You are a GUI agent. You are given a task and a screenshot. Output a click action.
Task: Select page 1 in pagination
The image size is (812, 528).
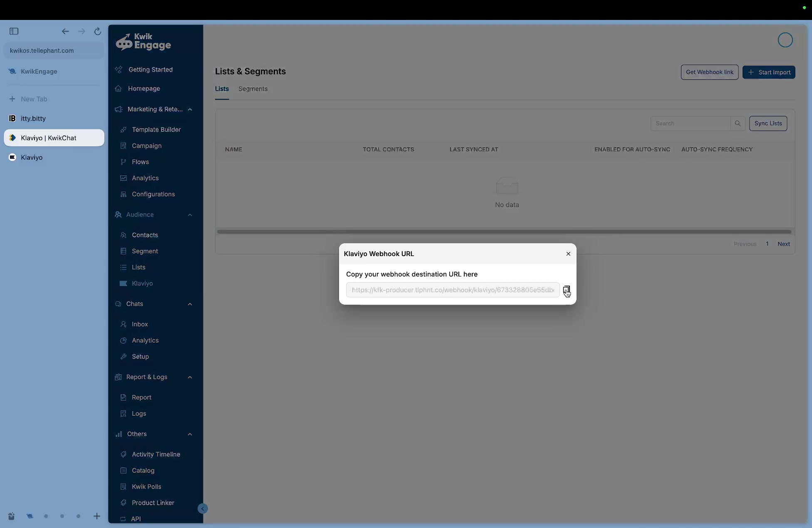[x=767, y=244]
